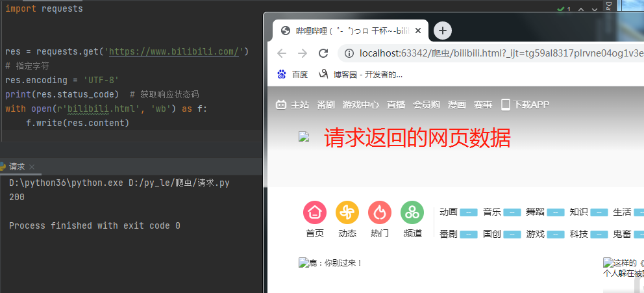Viewport: 644px width, 293px height.
Task: Open the 主站 nav link
Action: (x=300, y=105)
